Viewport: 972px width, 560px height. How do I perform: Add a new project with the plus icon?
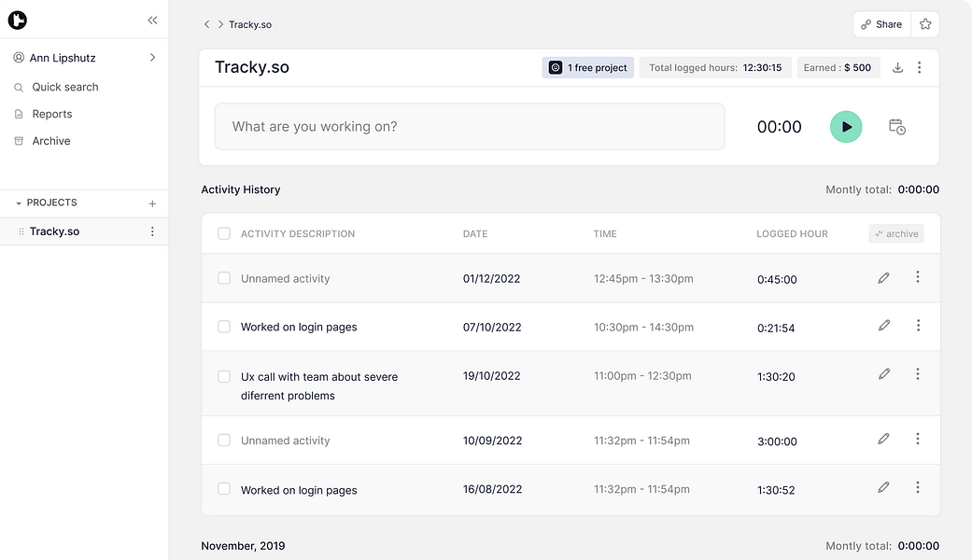152,203
